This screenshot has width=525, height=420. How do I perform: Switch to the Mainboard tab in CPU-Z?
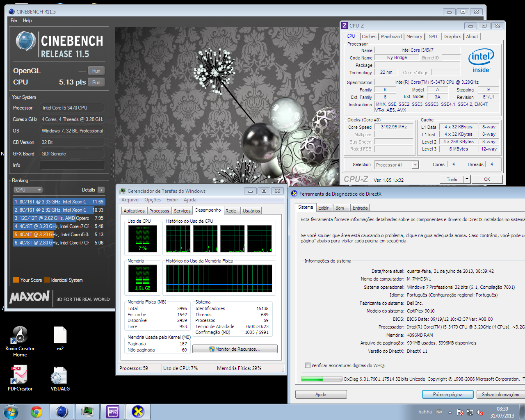pyautogui.click(x=391, y=37)
